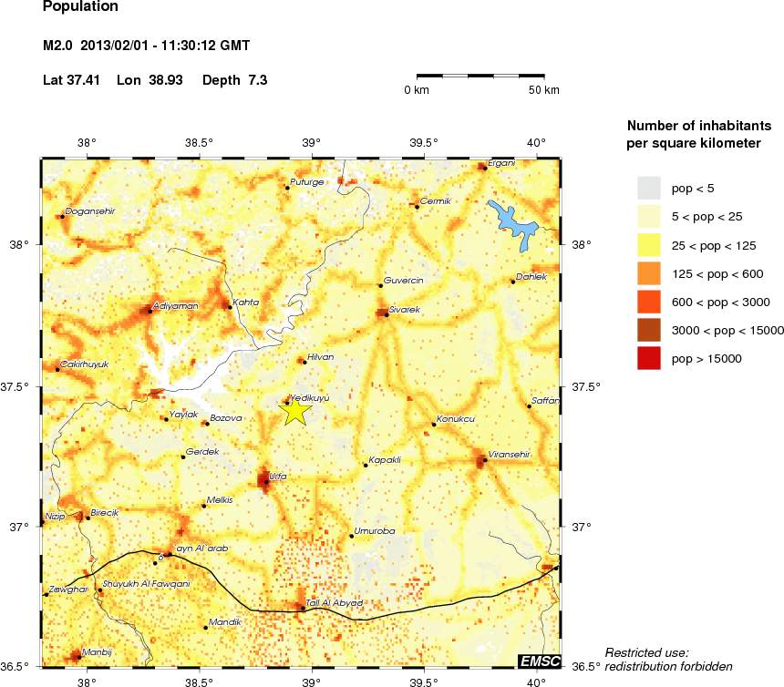Click the Viransehir city dot
784x687 pixels.
(484, 460)
